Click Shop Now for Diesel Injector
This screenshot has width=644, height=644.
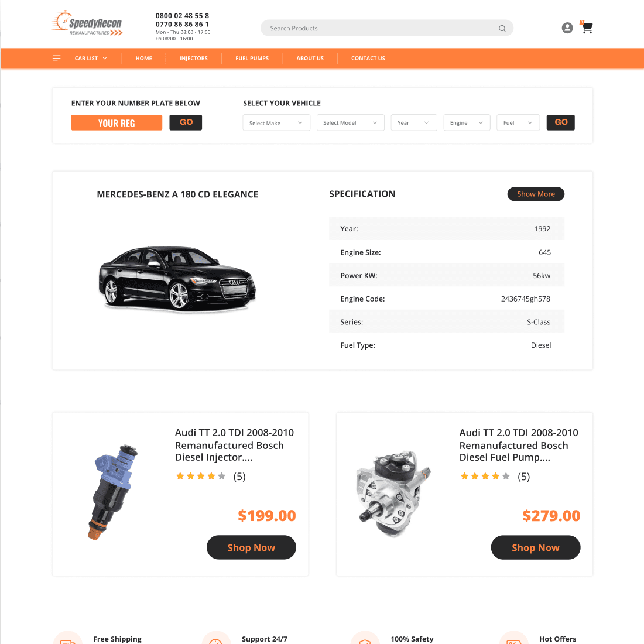coord(251,547)
